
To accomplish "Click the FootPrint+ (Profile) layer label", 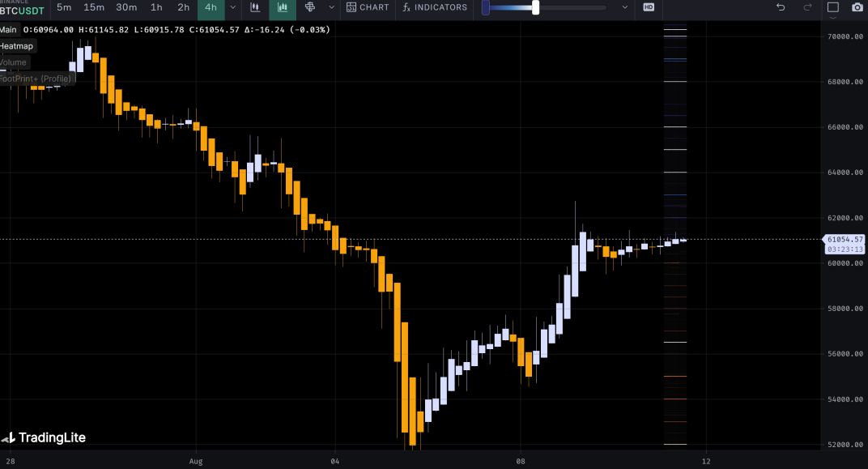I will 36,79.
